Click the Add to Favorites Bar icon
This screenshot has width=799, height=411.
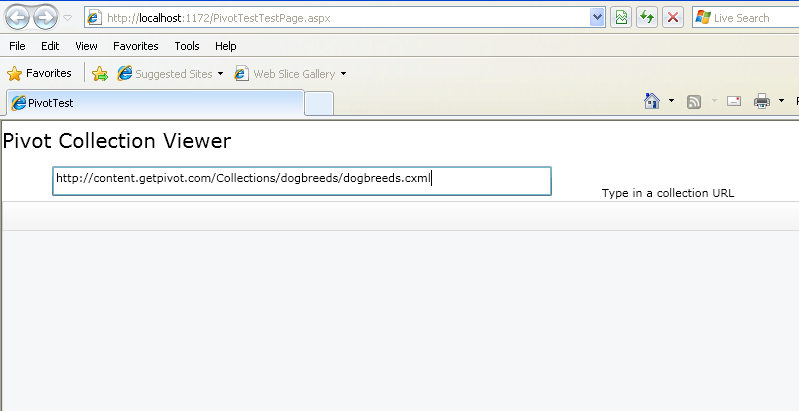(100, 74)
